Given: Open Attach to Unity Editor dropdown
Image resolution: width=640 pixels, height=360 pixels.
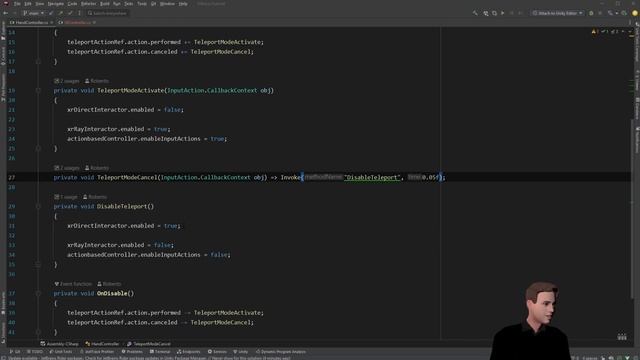Looking at the screenshot, I should click(558, 13).
